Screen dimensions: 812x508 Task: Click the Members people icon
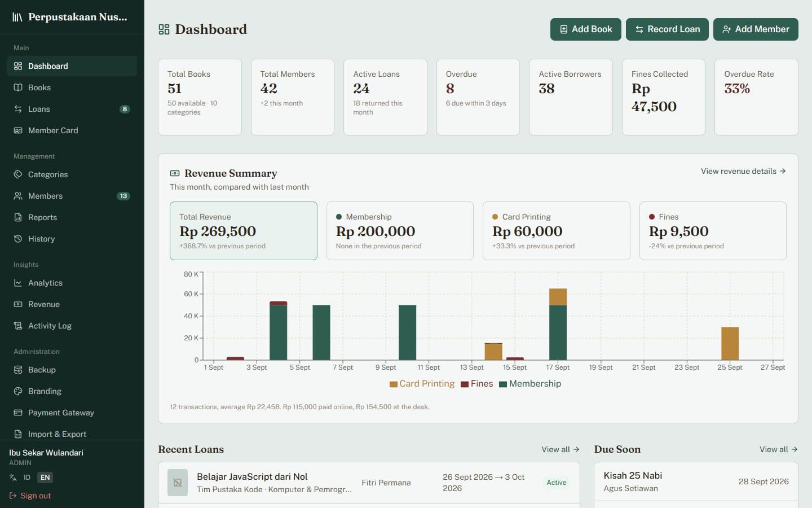[18, 196]
